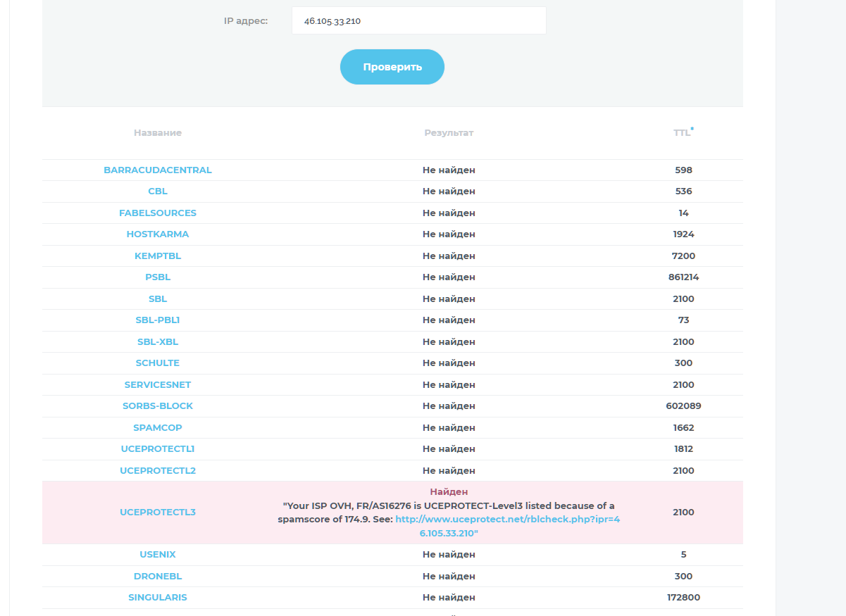Open the CBL blacklist link
This screenshot has width=846, height=616.
(x=157, y=191)
